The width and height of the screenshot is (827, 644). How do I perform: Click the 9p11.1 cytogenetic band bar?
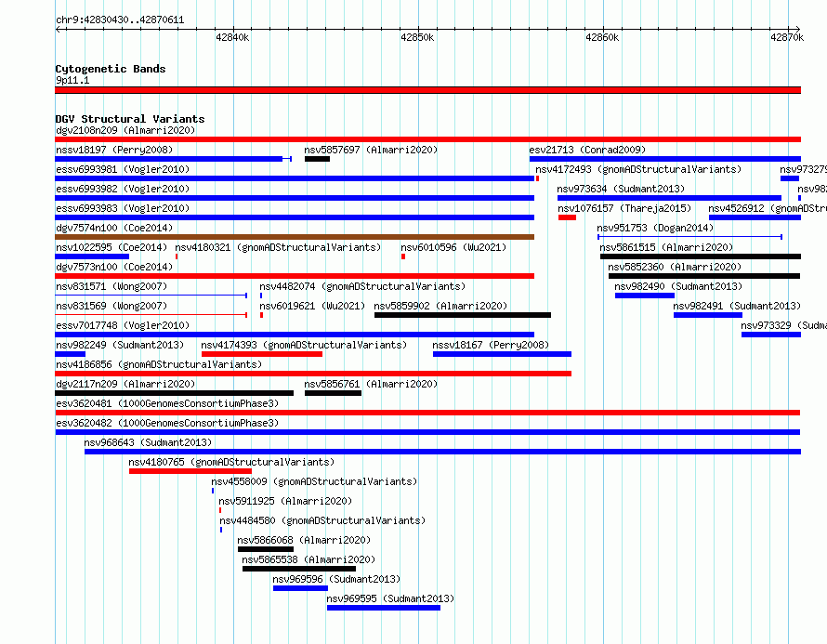(x=427, y=90)
